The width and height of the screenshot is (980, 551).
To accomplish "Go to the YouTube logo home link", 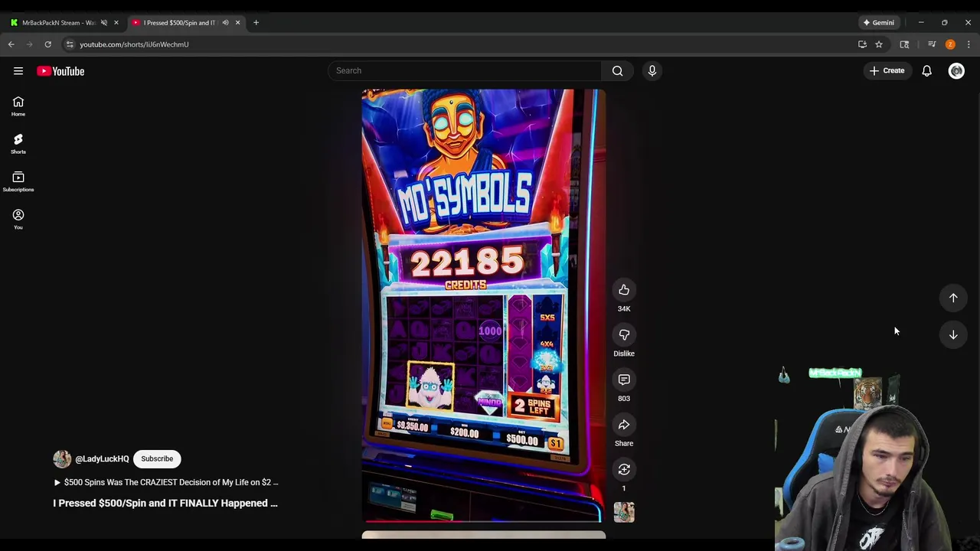I will tap(60, 71).
